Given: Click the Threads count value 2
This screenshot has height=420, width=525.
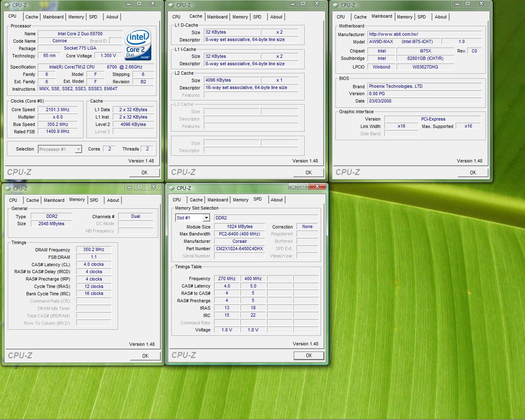Looking at the screenshot, I should tap(147, 149).
